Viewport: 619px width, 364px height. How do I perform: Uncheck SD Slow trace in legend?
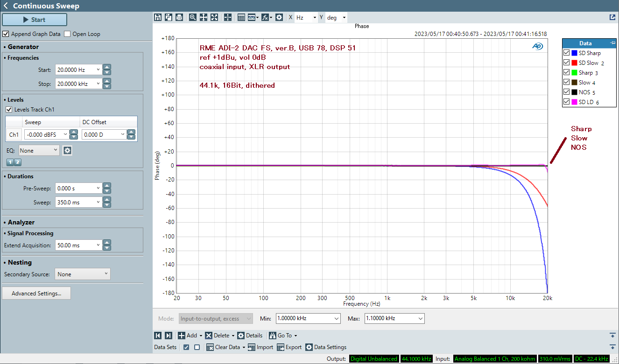point(567,63)
